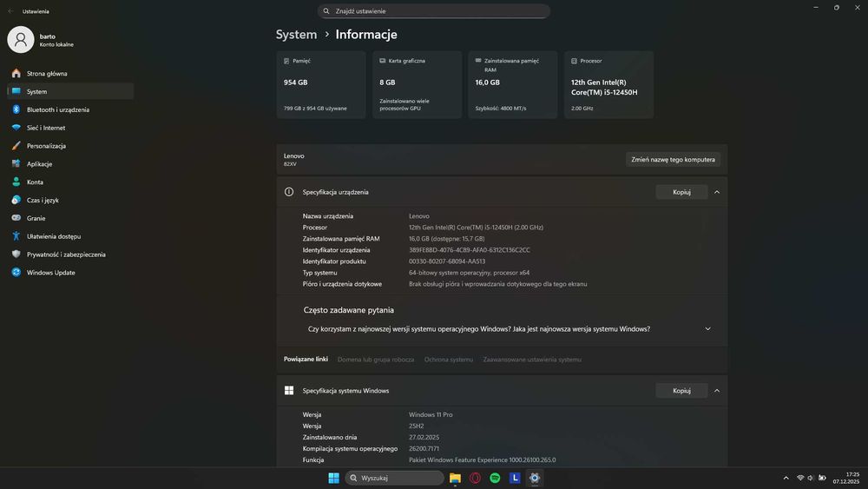Select System in the sidebar

[70, 91]
